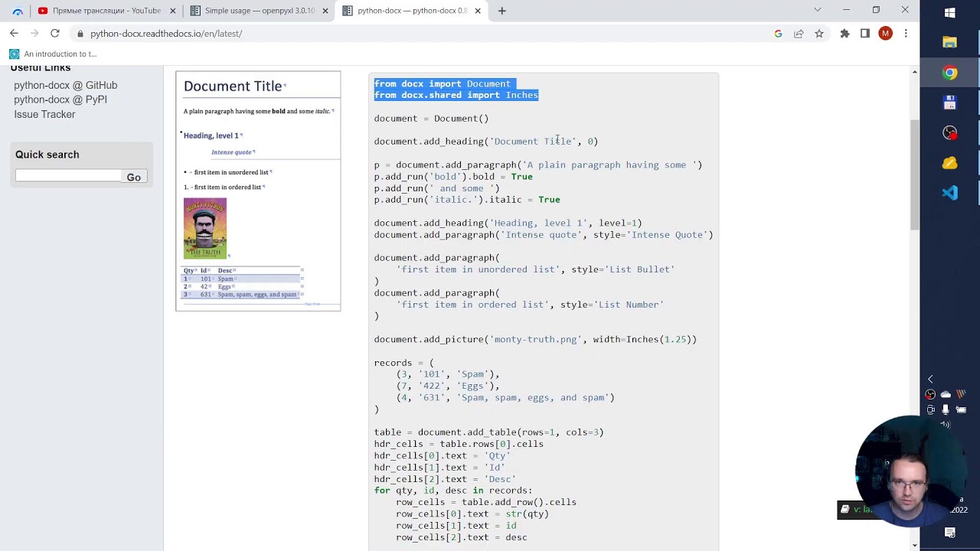Open the yellow cloud app on taskbar
980x551 pixels.
[x=950, y=163]
